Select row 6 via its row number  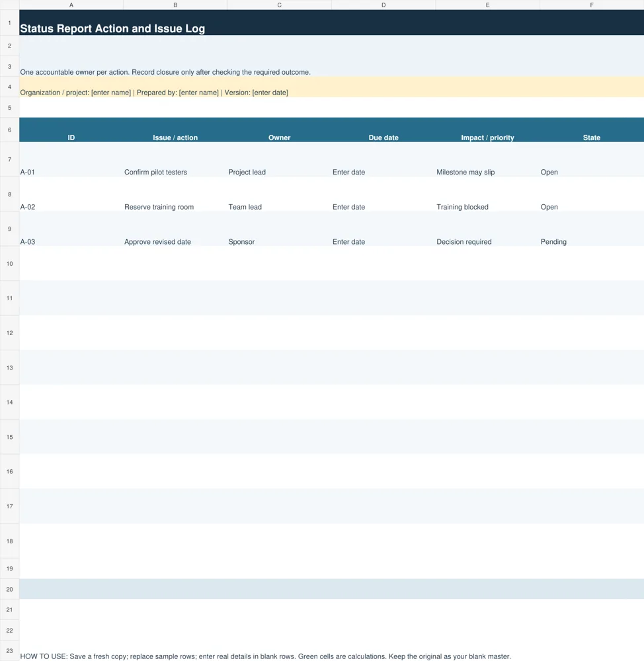click(x=9, y=130)
